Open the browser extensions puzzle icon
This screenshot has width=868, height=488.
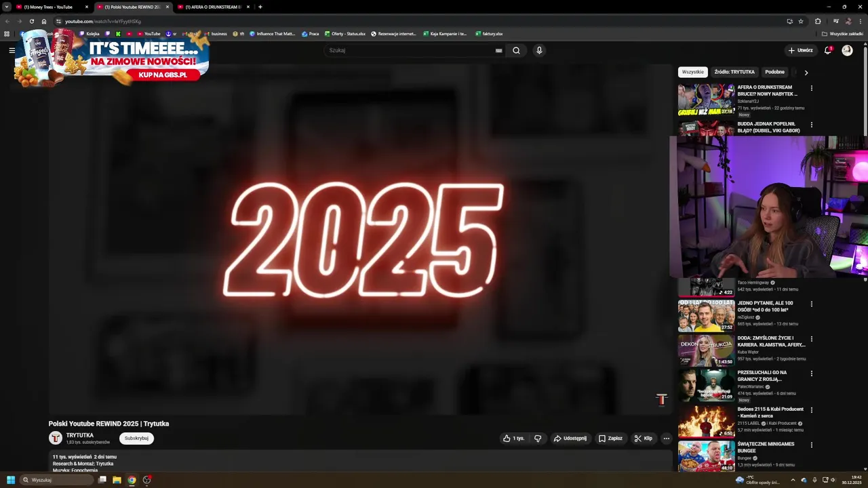[818, 21]
